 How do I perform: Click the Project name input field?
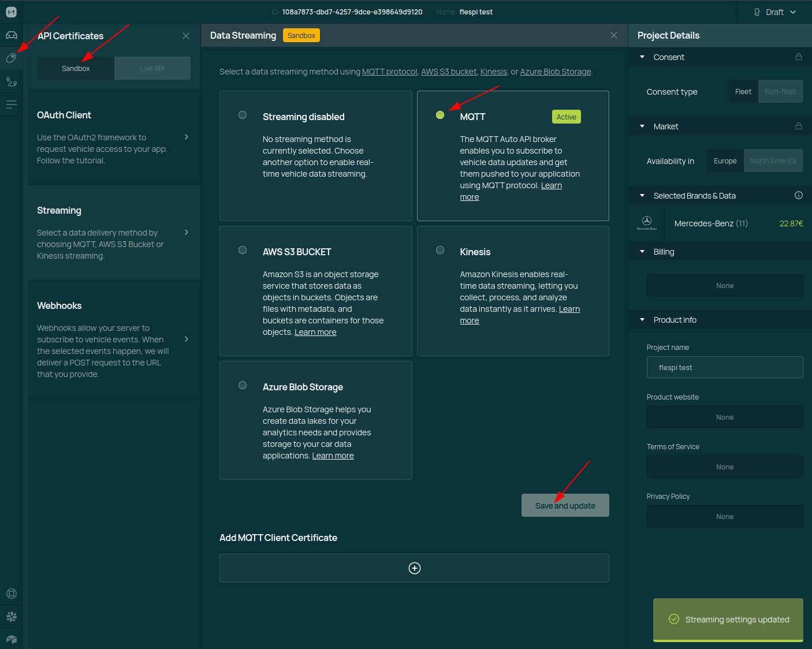click(725, 367)
